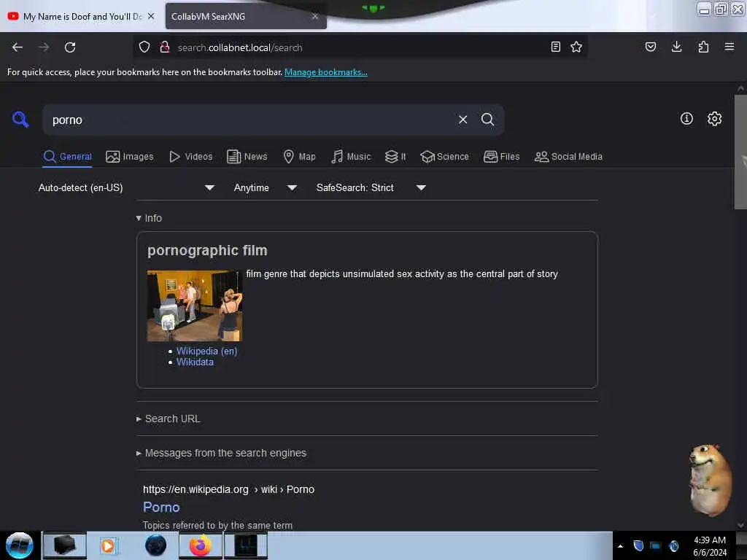
Task: Open the Firefox taskbar icon
Action: [x=200, y=545]
